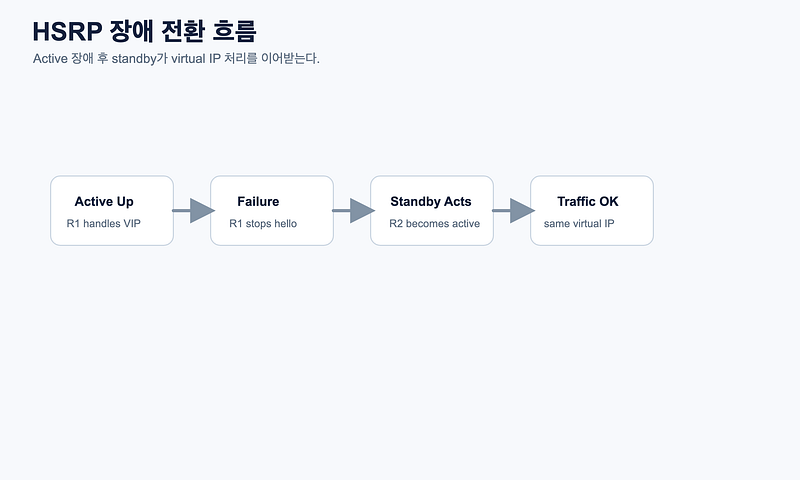Click arrow between Active Up and Failure
Screen dimensions: 800x480
coord(193,211)
